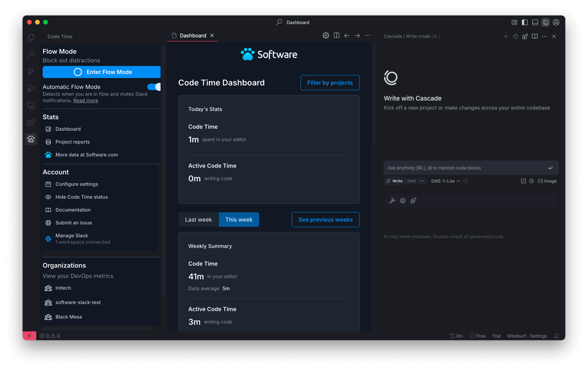Image resolution: width=588 pixels, height=370 pixels.
Task: Open the Code Time paw sidebar icon
Action: point(31,139)
